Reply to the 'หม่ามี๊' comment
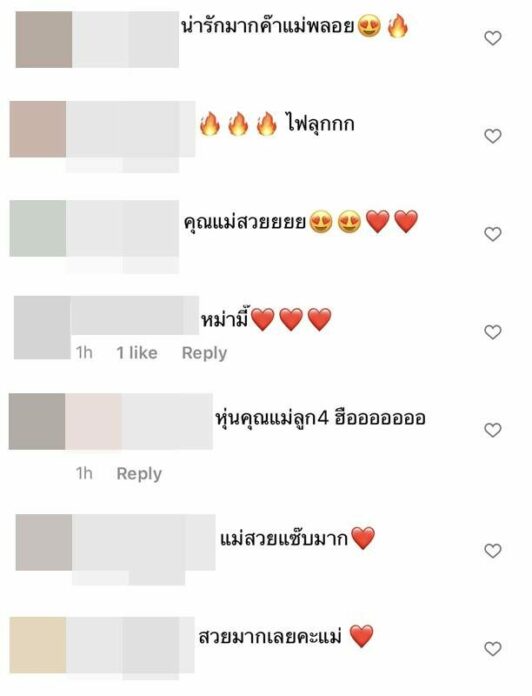 205,353
